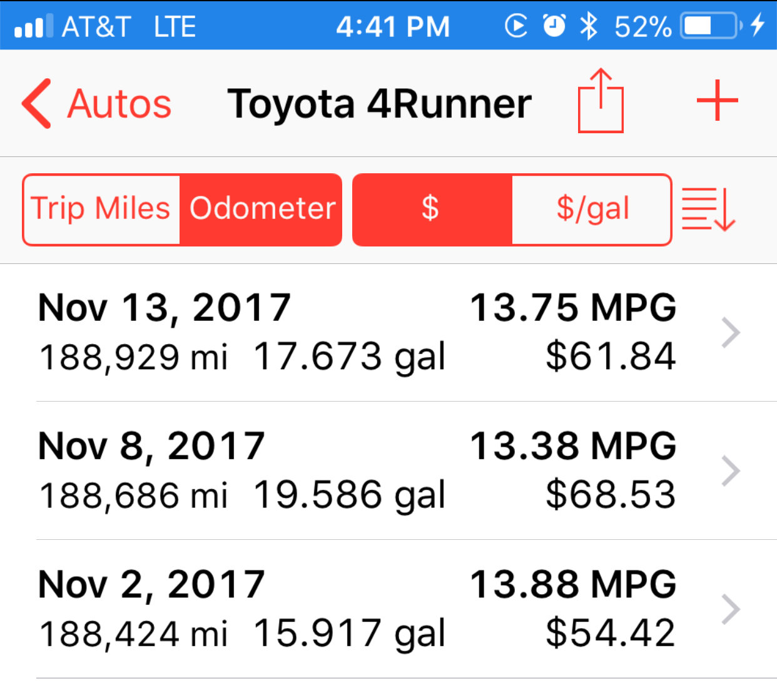Tap the Toyota 4Runner title

379,104
